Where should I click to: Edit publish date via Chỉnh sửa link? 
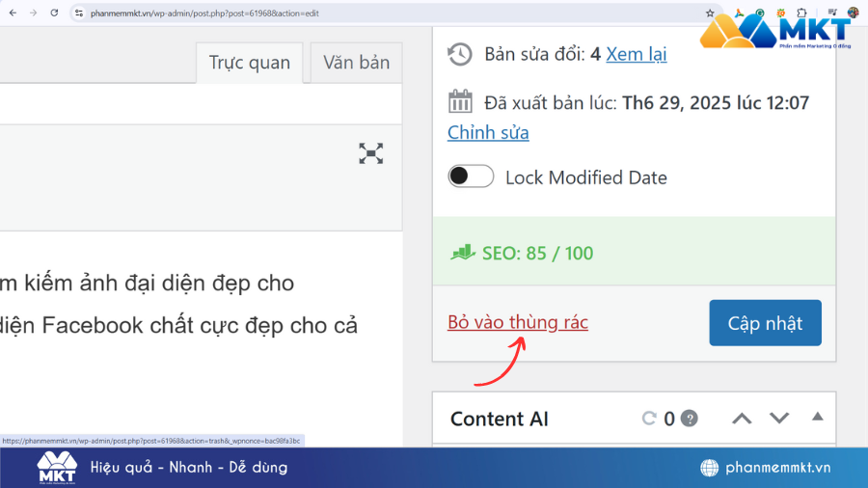point(488,133)
